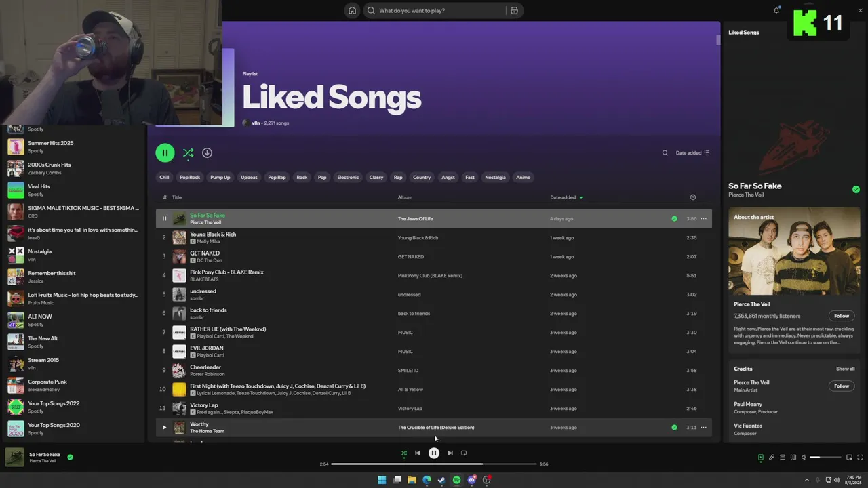Open Corporate Punk playlist in sidebar
The height and width of the screenshot is (488, 868).
pyautogui.click(x=73, y=385)
